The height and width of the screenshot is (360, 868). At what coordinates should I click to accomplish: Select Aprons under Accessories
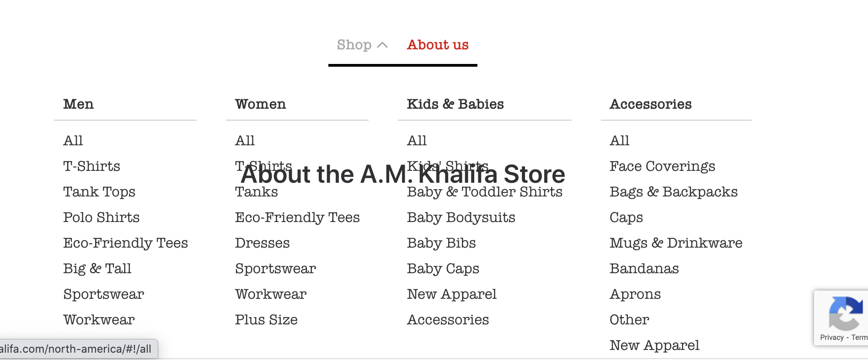pyautogui.click(x=635, y=294)
